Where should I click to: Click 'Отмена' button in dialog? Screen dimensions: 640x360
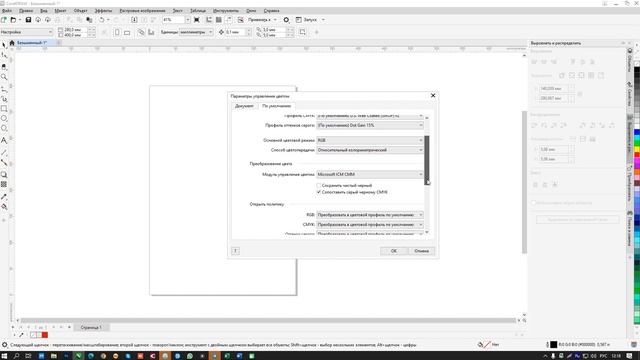[422, 251]
